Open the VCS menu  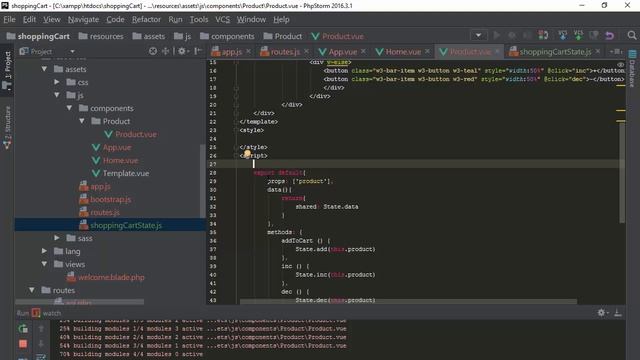coord(222,19)
